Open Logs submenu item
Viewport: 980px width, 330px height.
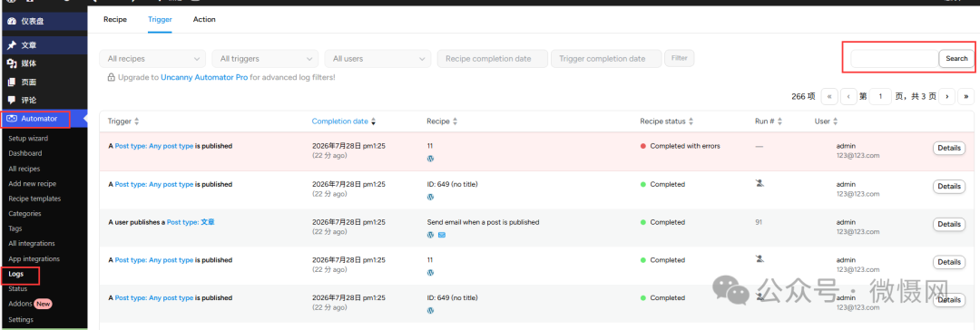pos(16,274)
